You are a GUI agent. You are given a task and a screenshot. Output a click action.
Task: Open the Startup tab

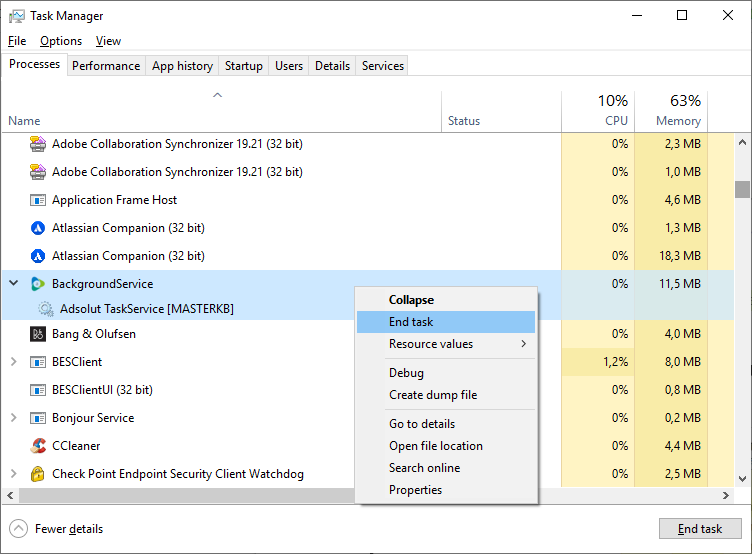[244, 66]
